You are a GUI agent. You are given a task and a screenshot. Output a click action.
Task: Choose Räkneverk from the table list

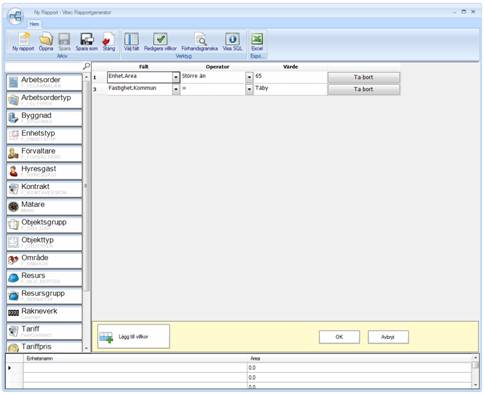point(44,313)
